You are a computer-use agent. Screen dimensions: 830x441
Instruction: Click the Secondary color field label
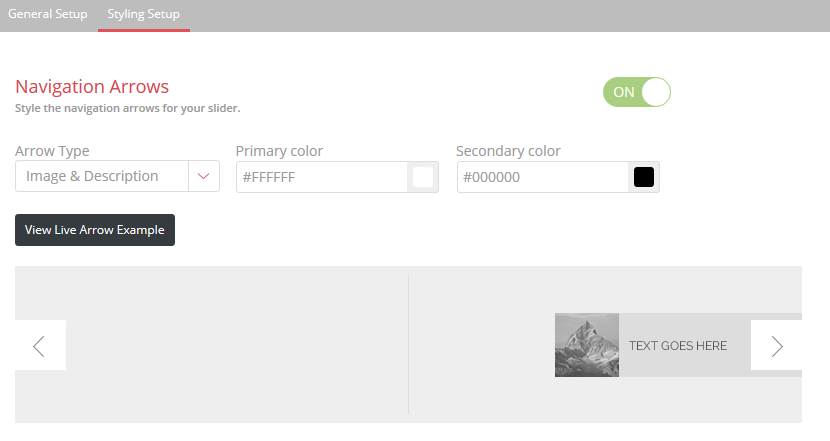click(x=508, y=151)
